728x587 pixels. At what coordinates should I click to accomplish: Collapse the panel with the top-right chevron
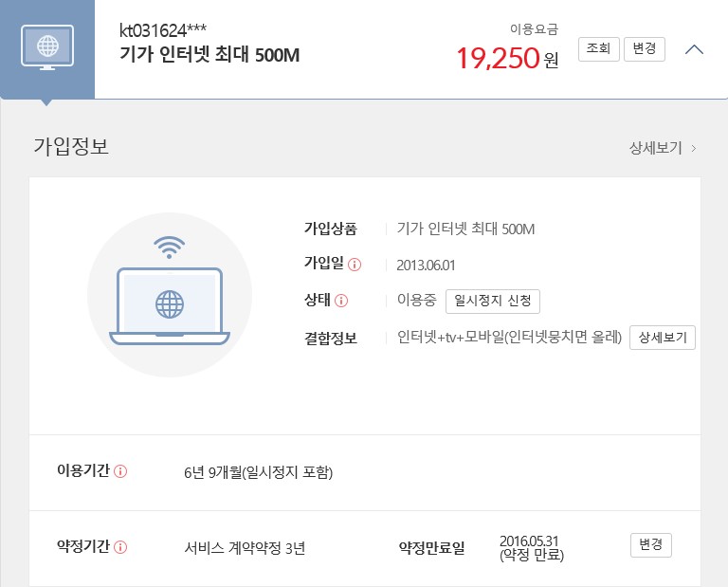tap(694, 49)
